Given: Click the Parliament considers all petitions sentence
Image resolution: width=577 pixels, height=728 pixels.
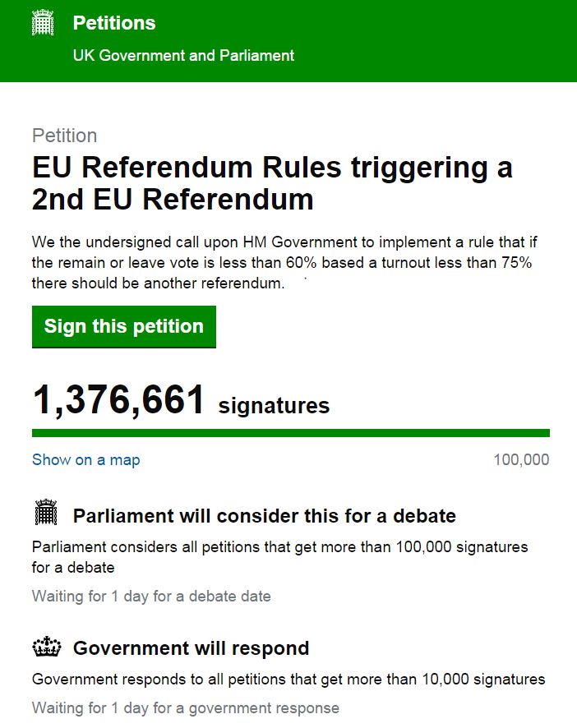Looking at the screenshot, I should 279,556.
